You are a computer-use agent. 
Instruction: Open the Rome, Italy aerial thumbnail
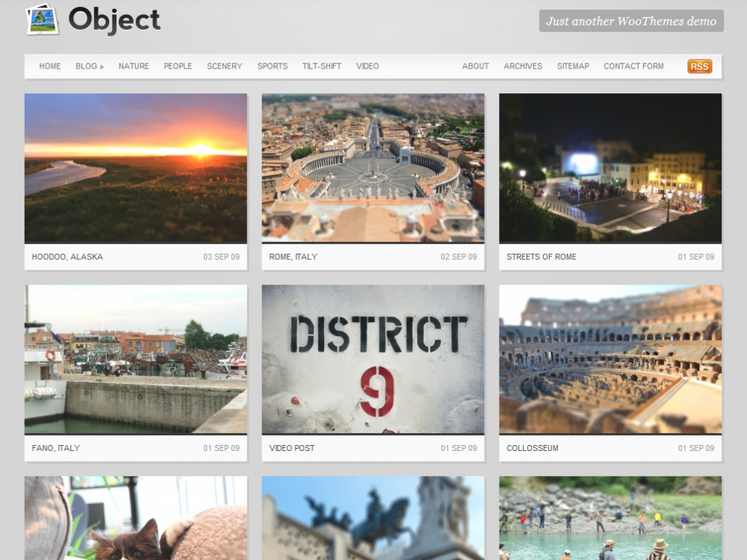tap(373, 168)
